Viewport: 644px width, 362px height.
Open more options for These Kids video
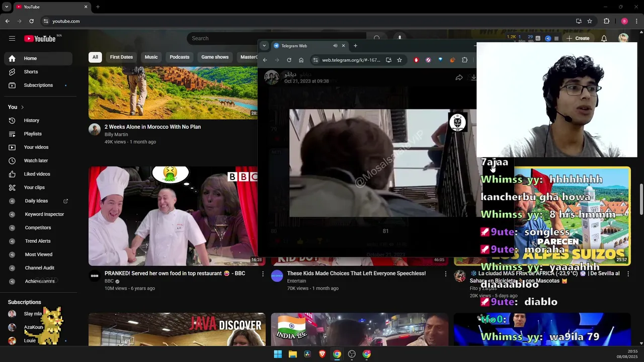click(x=445, y=274)
